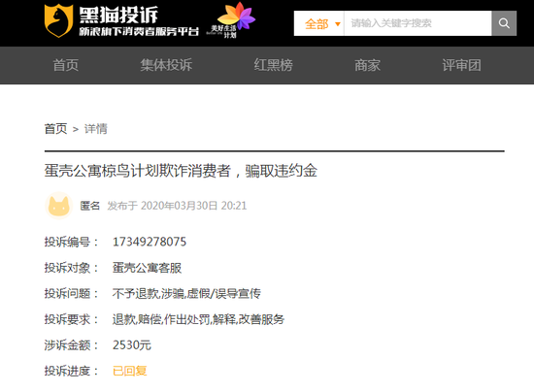
Task: Click the 匿名 author name
Action: point(90,206)
